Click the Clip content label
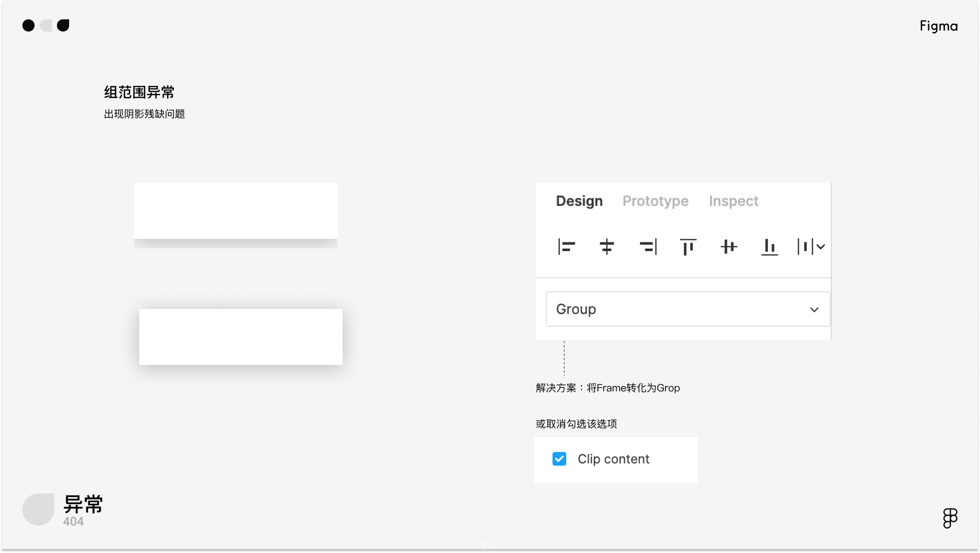 [614, 459]
